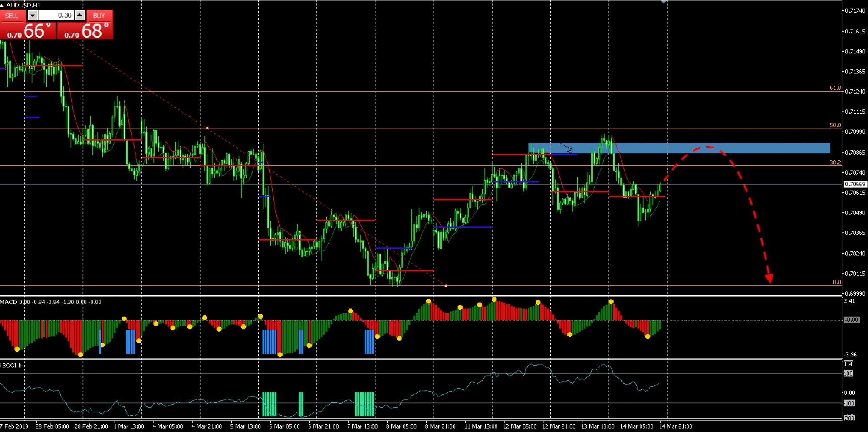Viewport: 868px width, 432px height.
Task: Click the 38.2 Fibonacci level label
Action: tap(835, 162)
